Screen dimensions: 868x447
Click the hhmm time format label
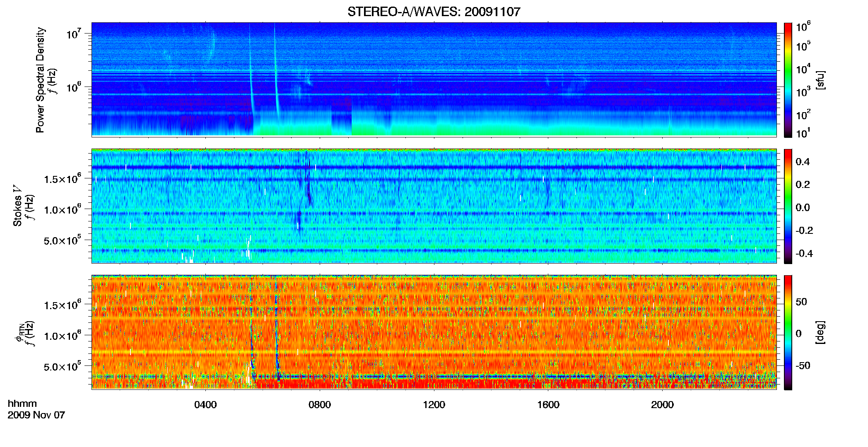coord(22,404)
